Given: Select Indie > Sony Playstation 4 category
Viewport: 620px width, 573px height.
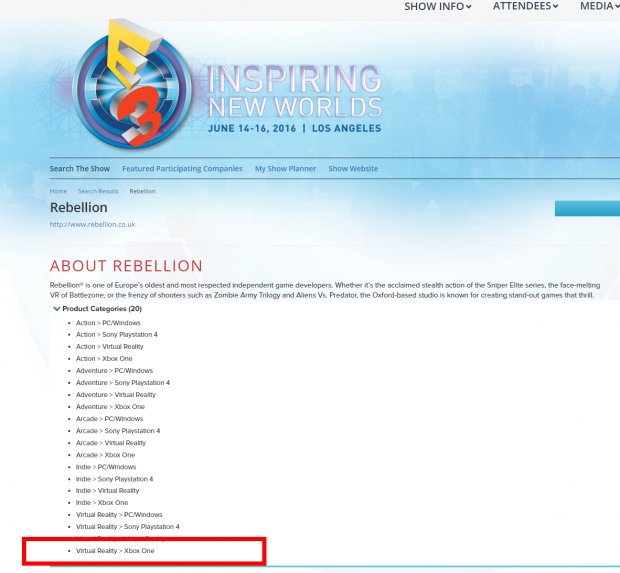Looking at the screenshot, I should coord(115,479).
